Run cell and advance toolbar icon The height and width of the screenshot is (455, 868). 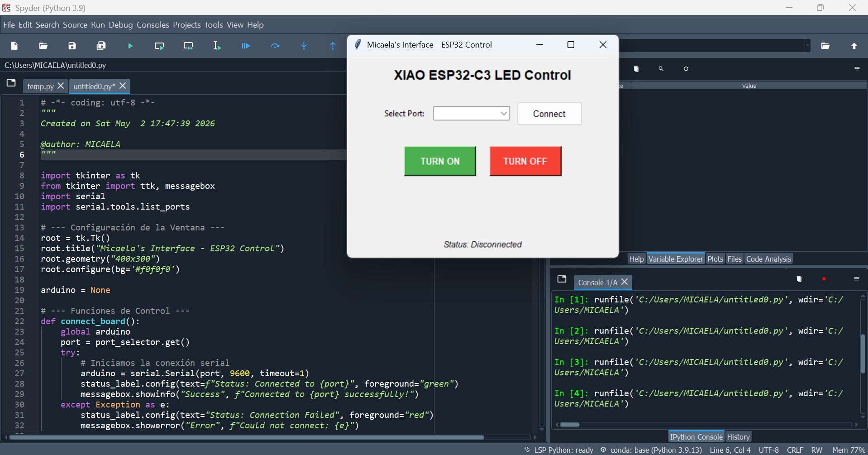point(189,46)
